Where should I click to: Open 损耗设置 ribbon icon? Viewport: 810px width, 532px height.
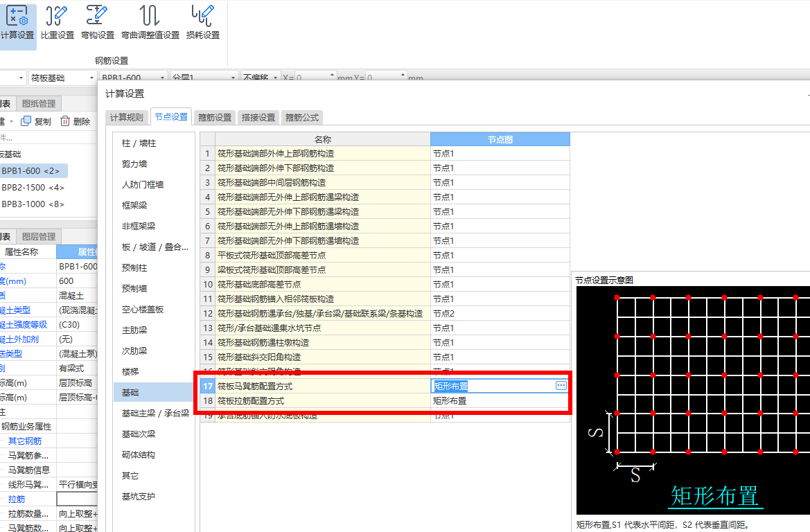tap(203, 24)
